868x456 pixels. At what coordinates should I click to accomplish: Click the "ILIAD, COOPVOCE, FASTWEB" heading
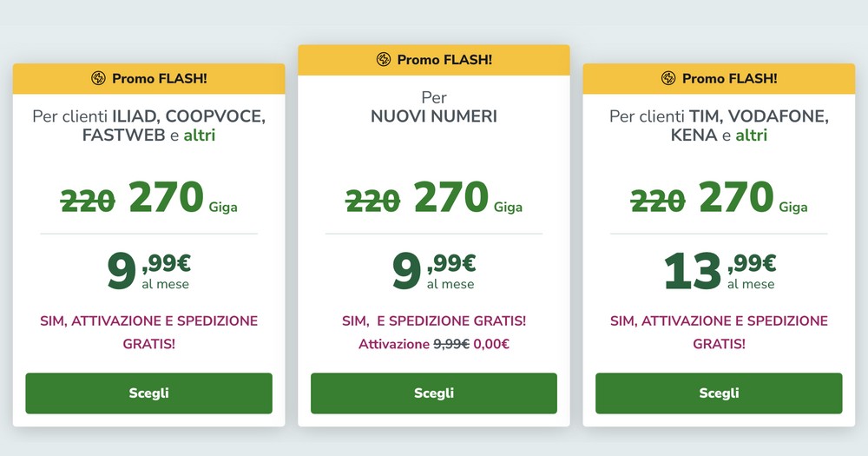click(x=149, y=125)
